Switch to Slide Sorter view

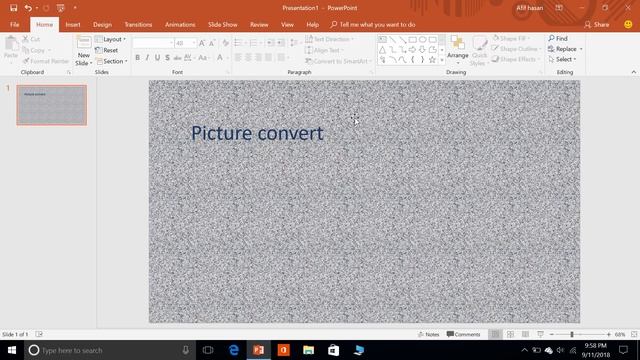click(x=510, y=334)
